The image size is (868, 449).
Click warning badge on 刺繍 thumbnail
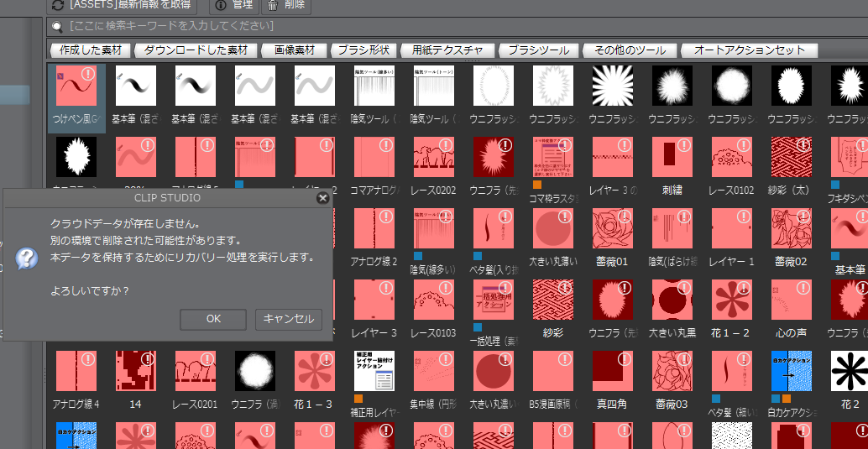[x=684, y=145]
